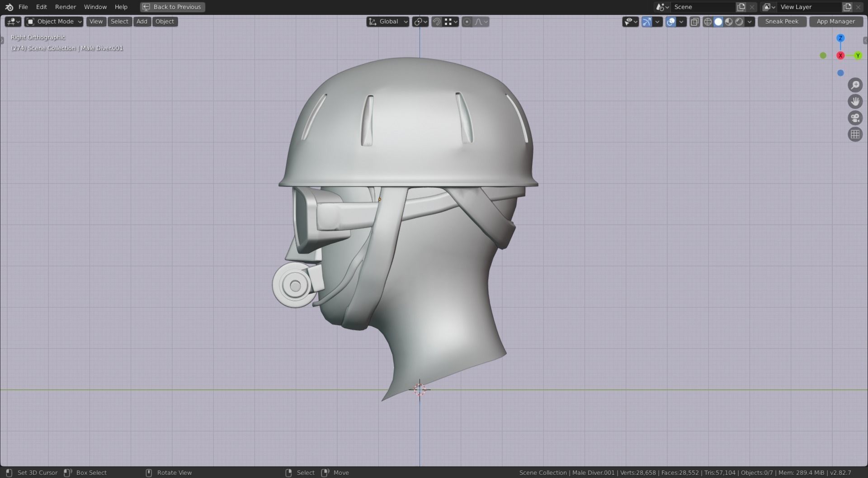Click the green Y axis gizmo
This screenshot has height=478, width=868.
click(858, 55)
